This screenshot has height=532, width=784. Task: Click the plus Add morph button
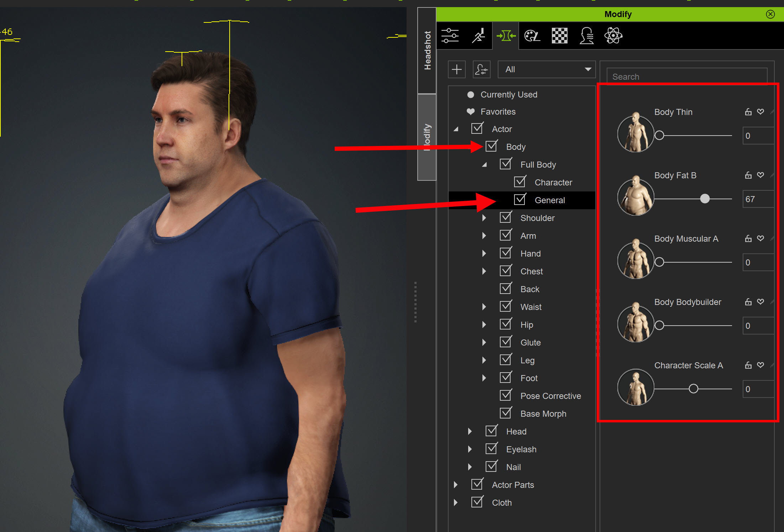(457, 69)
